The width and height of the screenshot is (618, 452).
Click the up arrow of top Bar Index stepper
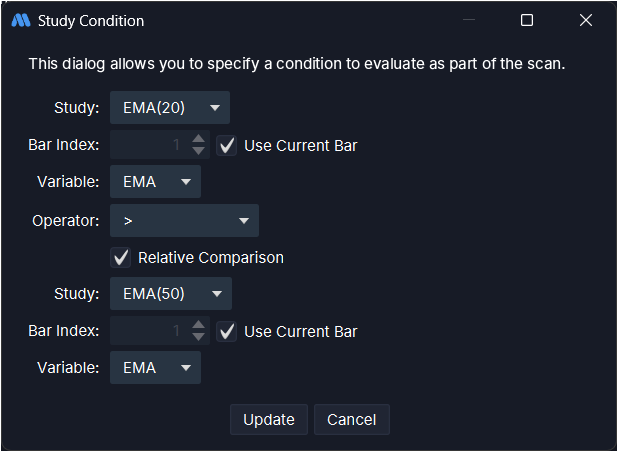click(198, 139)
